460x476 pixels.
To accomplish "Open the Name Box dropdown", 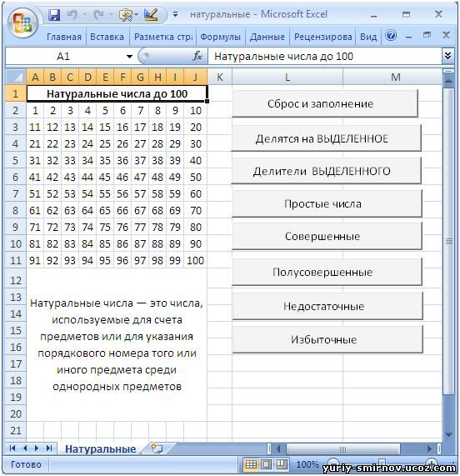I will pos(129,57).
